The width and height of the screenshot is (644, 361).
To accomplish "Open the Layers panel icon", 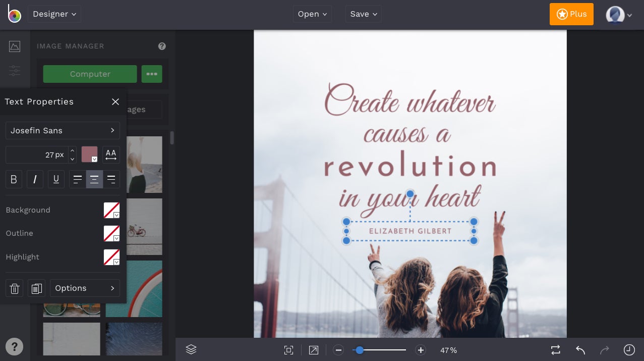I will [191, 349].
